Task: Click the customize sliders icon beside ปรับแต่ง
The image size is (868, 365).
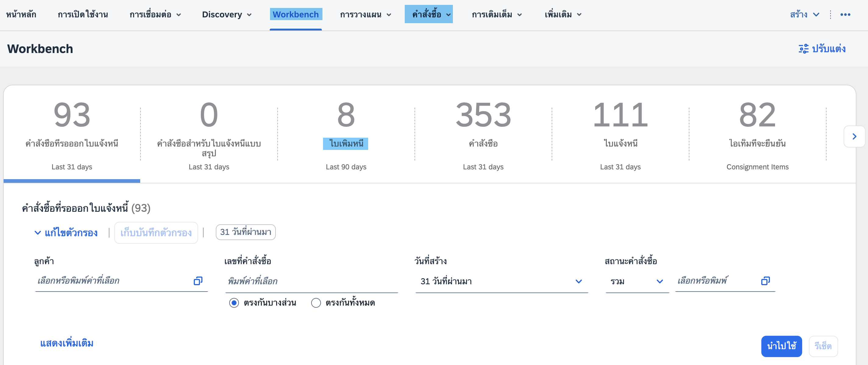Action: tap(803, 49)
